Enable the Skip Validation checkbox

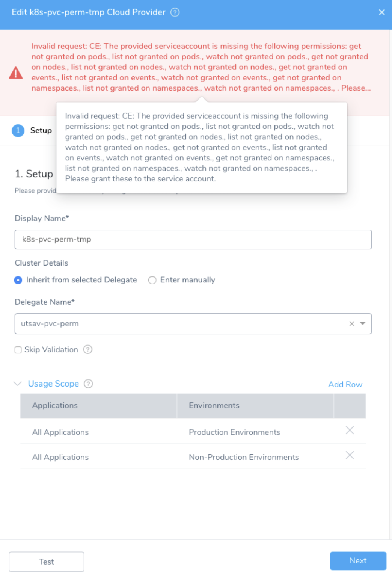click(x=18, y=350)
